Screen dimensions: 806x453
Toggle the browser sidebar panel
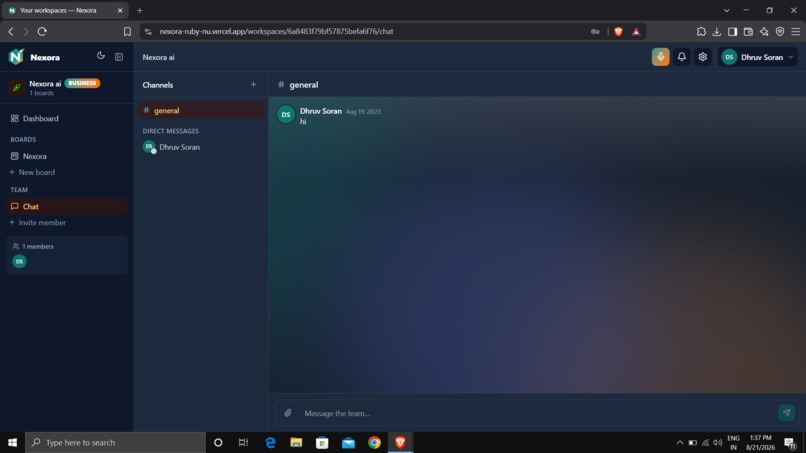coord(732,31)
